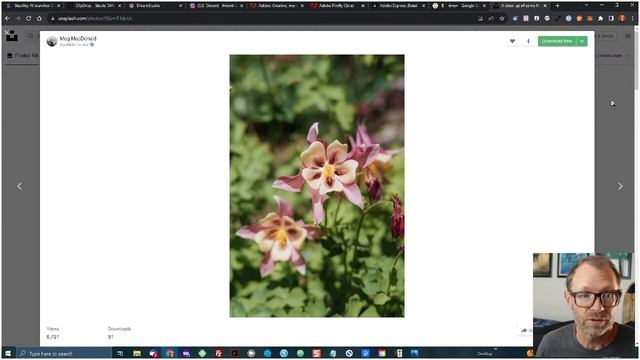640x360 pixels.
Task: Switch to the Stability AI tab
Action: click(33, 6)
